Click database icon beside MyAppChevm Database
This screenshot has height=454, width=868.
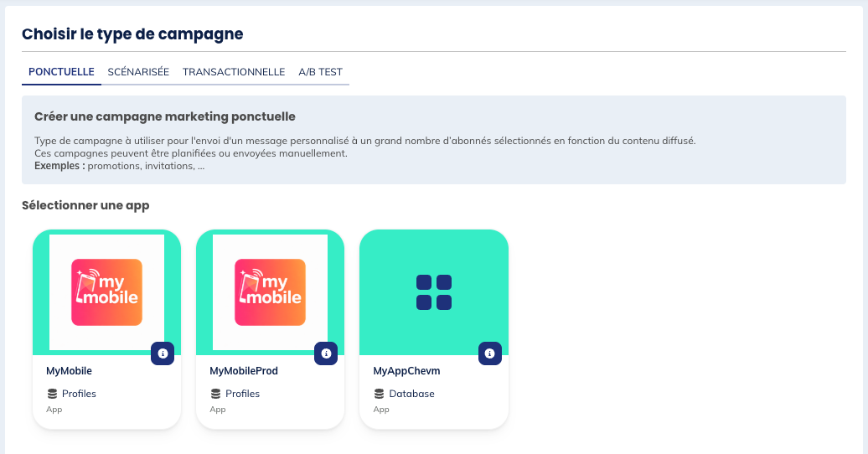click(x=380, y=394)
